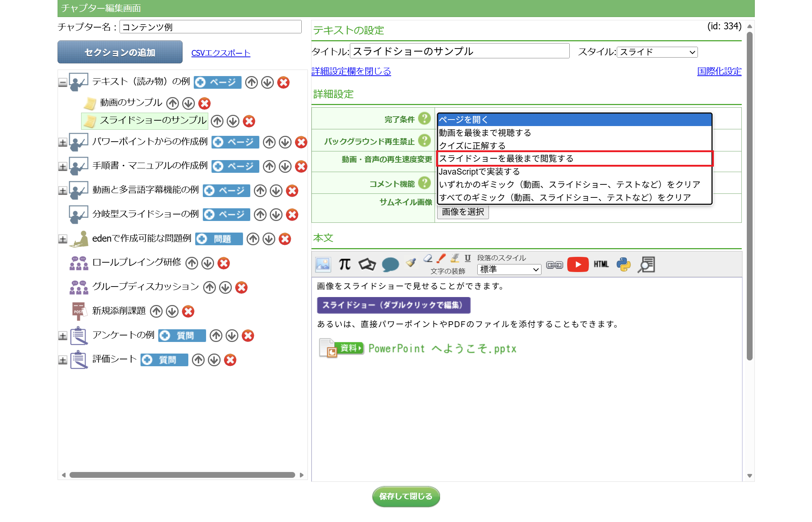Delete the 評価シート section

click(x=230, y=360)
